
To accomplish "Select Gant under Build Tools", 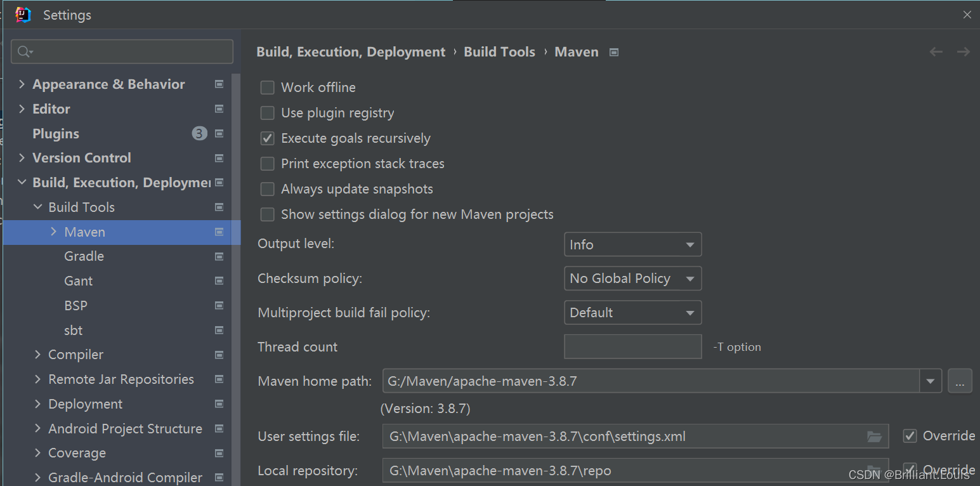I will [x=78, y=281].
